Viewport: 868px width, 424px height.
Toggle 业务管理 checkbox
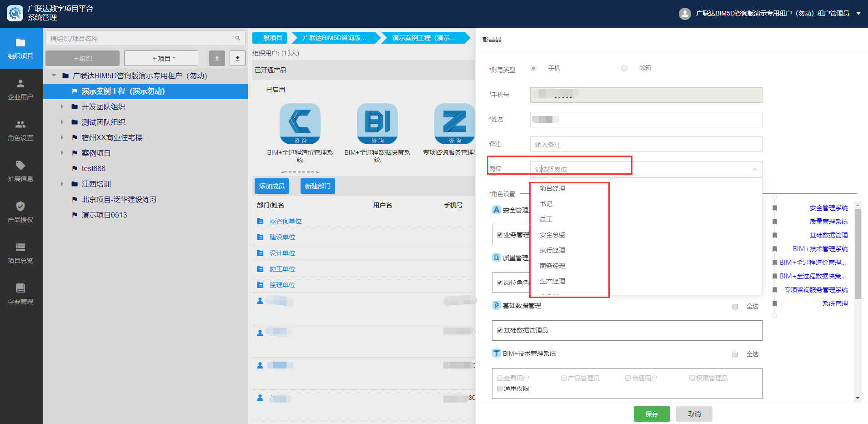tap(500, 235)
